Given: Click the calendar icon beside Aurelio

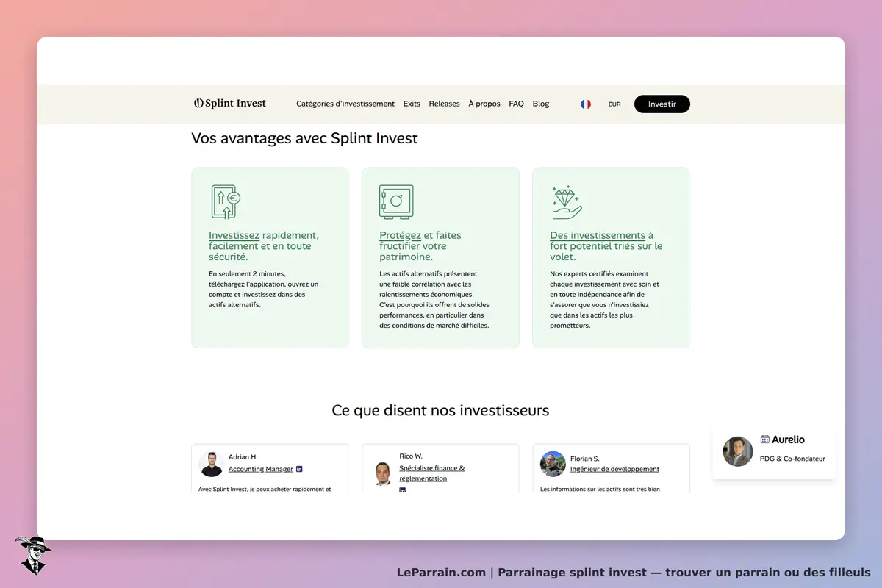Looking at the screenshot, I should [765, 440].
